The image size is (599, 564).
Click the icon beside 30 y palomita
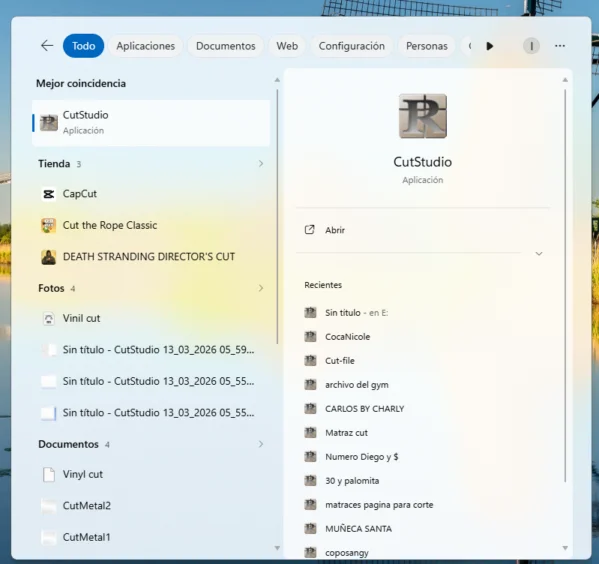[x=310, y=481]
